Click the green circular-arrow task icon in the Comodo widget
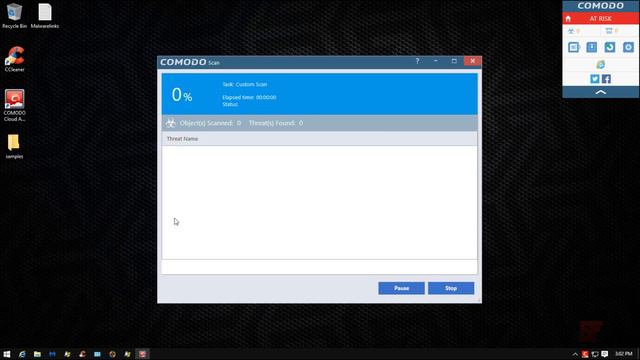Screen dimensions: 640x360 (x=610, y=47)
